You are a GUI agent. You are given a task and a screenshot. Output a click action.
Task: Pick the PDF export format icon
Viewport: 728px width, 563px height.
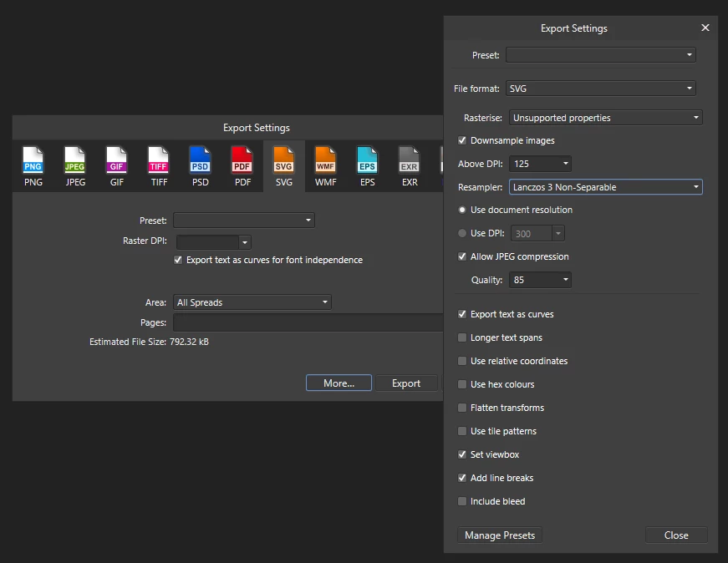click(x=242, y=166)
